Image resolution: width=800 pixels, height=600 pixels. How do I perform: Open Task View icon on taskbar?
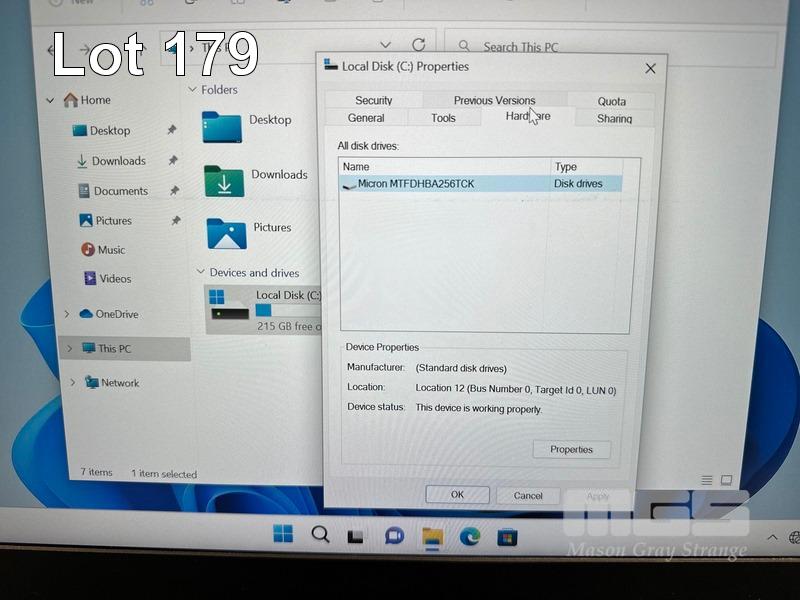coord(355,537)
